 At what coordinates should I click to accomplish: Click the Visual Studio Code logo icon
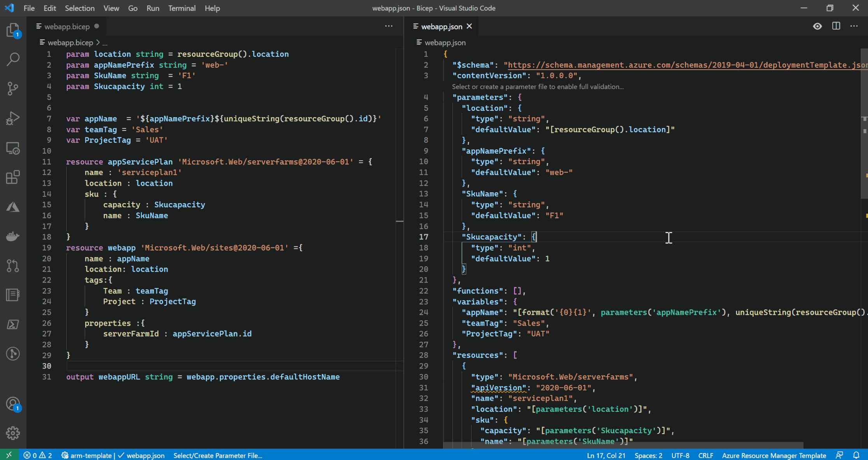pos(9,8)
